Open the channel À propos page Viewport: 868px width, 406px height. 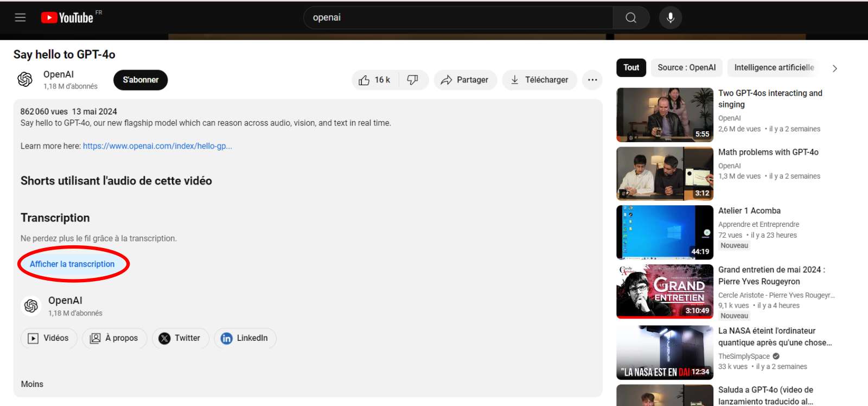click(x=114, y=338)
